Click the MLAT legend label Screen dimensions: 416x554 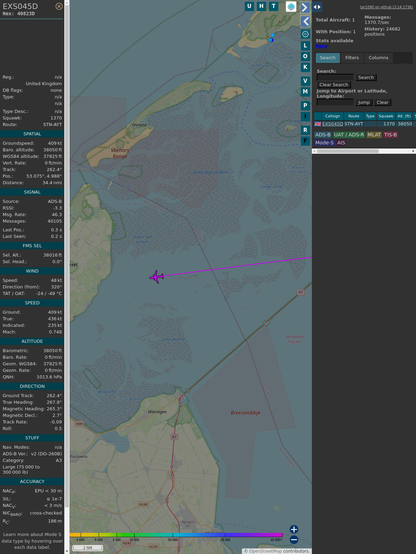tap(374, 135)
